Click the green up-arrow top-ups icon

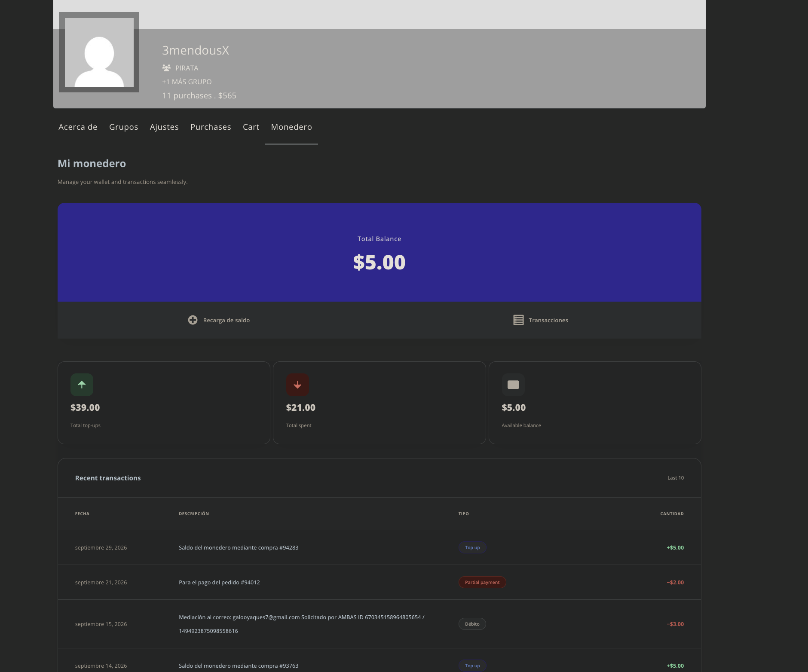pos(82,385)
